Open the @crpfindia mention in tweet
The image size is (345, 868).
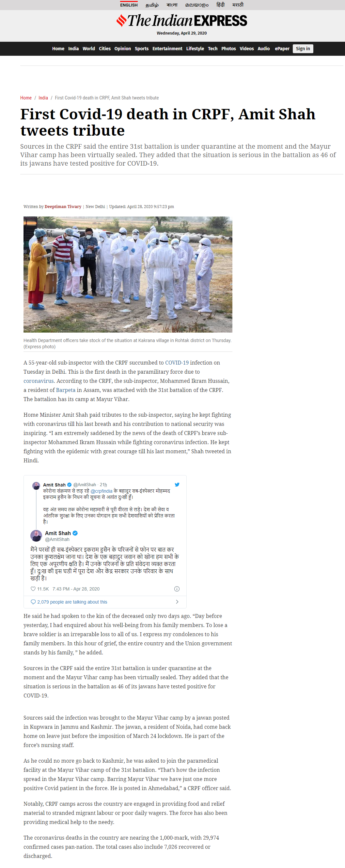coord(102,491)
